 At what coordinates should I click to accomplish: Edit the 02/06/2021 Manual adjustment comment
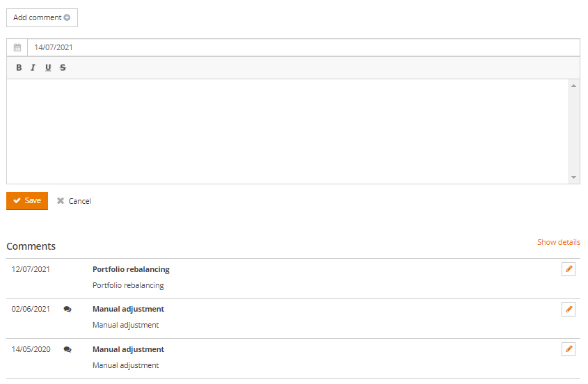click(x=569, y=310)
